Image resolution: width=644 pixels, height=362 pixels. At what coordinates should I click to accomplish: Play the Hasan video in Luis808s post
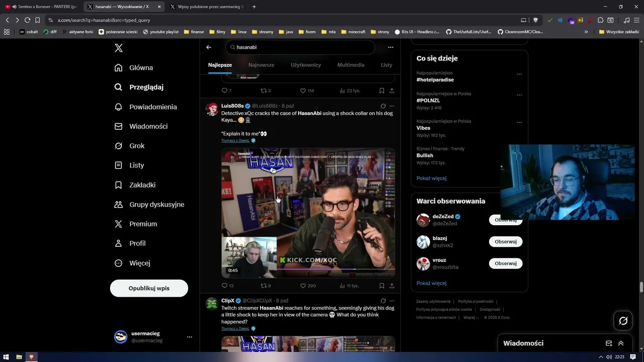coord(308,213)
